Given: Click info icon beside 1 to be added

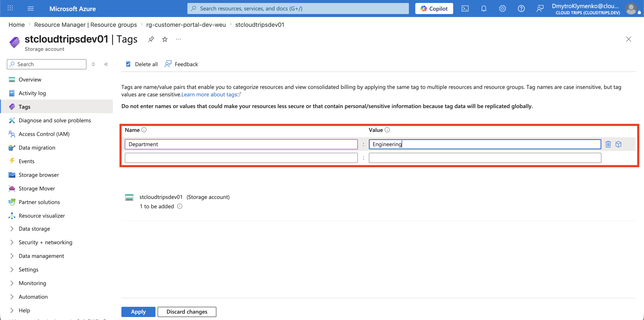Looking at the screenshot, I should 180,206.
